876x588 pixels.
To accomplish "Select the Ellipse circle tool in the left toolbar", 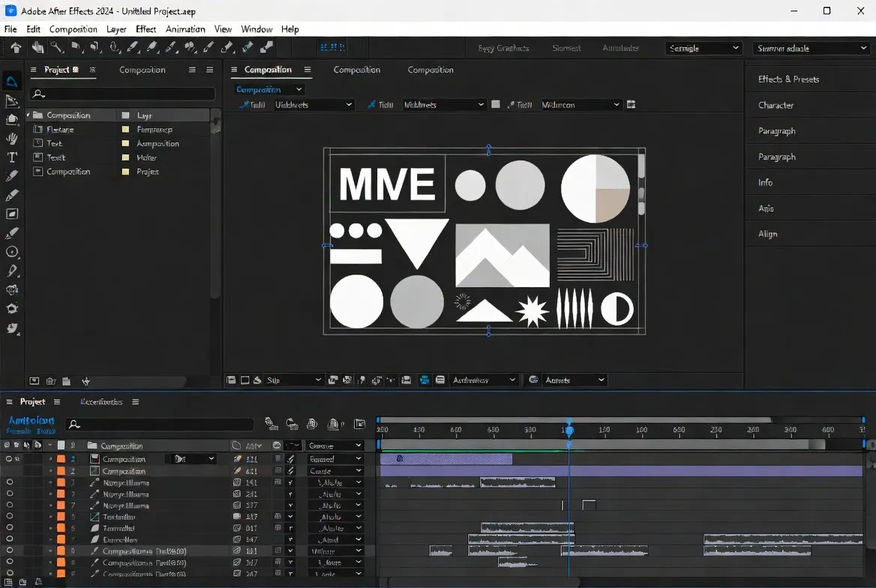I will pyautogui.click(x=12, y=252).
